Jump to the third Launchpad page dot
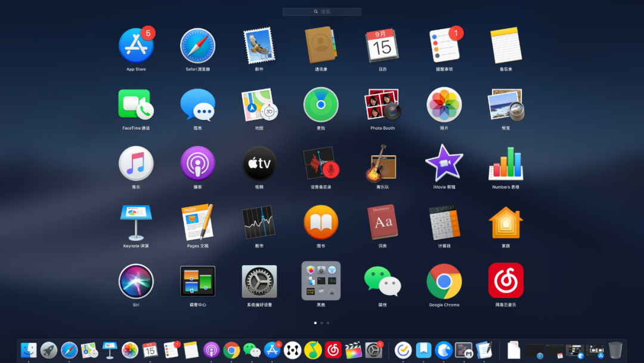644x363 pixels. (328, 323)
